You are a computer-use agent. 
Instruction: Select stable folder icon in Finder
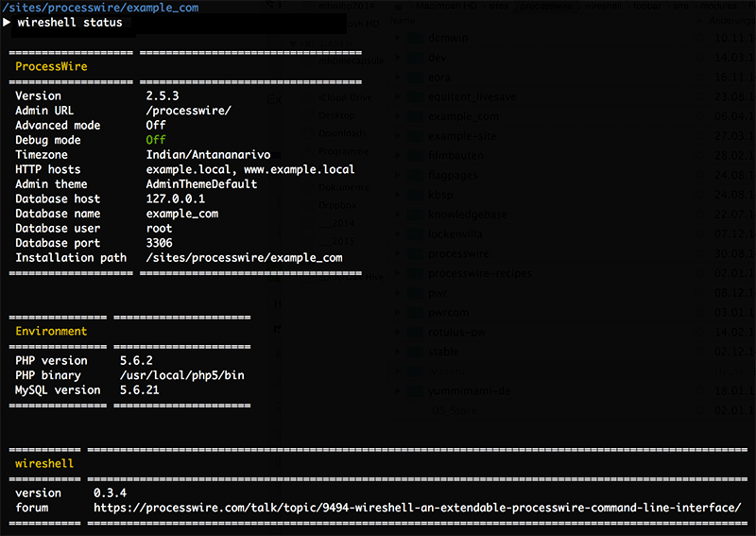(416, 352)
